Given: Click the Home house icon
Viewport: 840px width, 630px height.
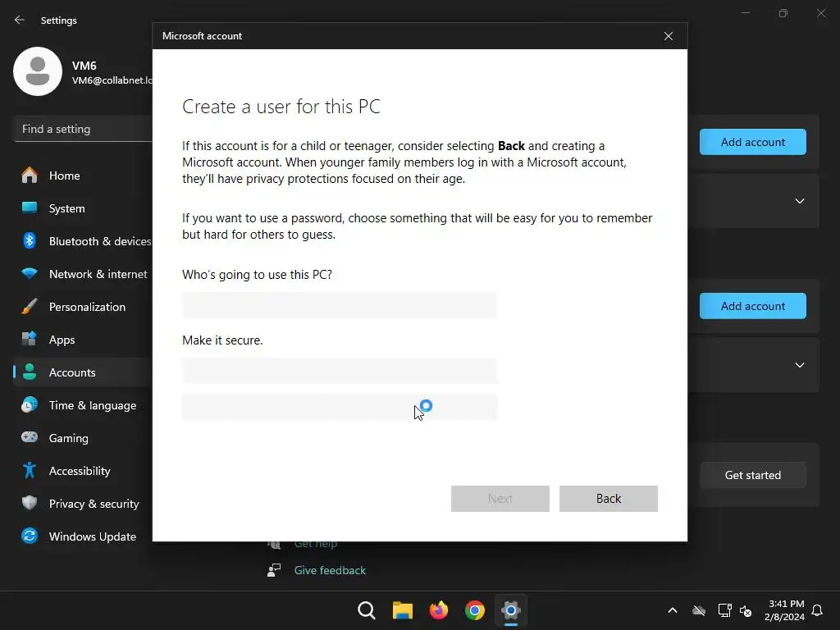Looking at the screenshot, I should [30, 176].
